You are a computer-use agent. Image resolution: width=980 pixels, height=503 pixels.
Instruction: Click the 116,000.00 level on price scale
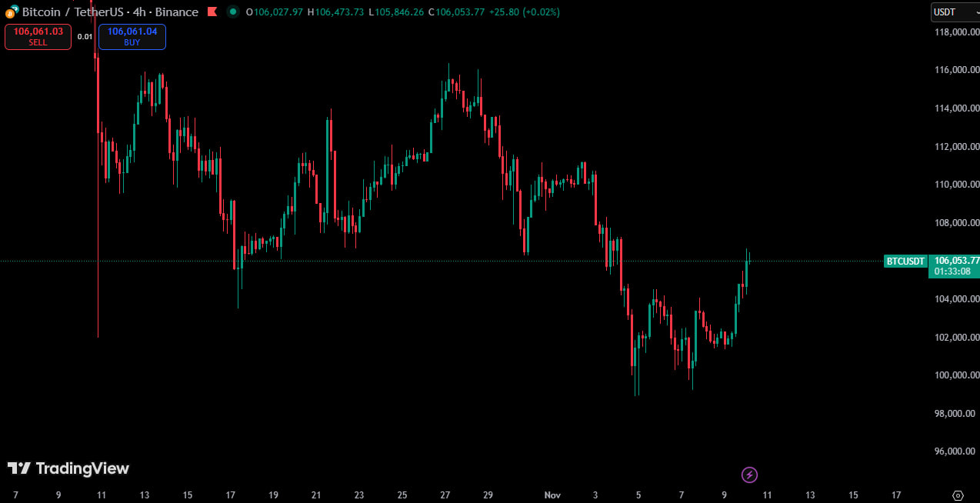(956, 70)
